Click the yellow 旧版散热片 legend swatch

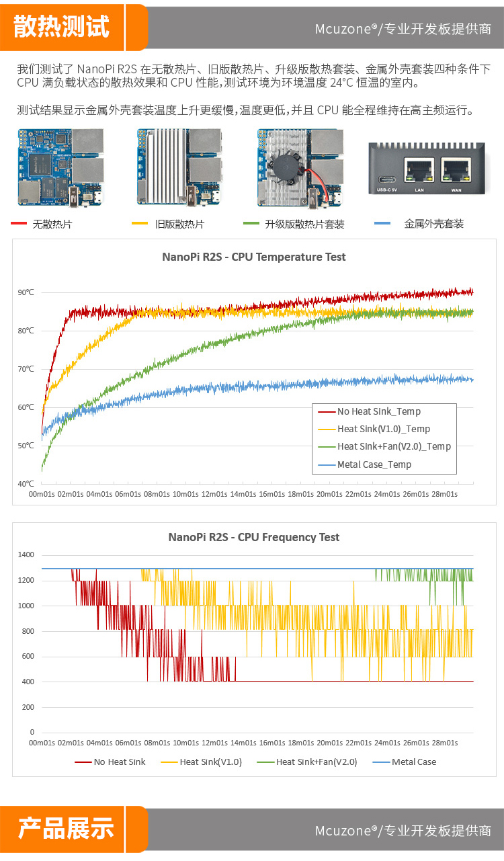point(140,223)
